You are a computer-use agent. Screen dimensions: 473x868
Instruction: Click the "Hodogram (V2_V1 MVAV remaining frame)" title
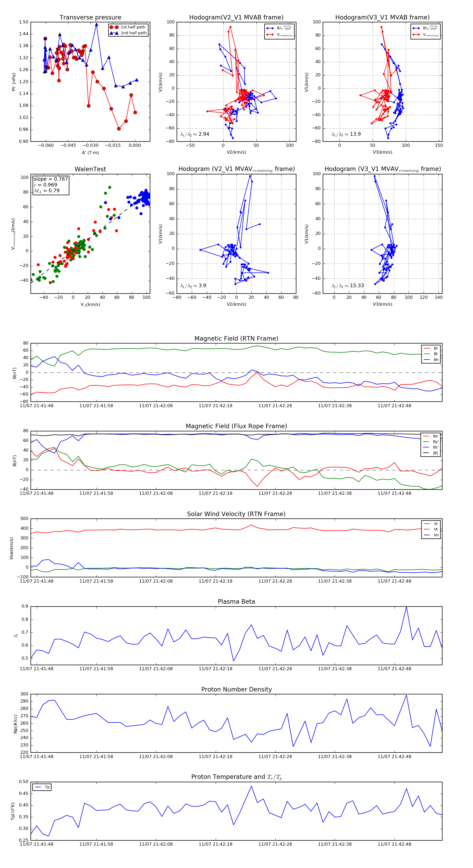click(x=236, y=169)
